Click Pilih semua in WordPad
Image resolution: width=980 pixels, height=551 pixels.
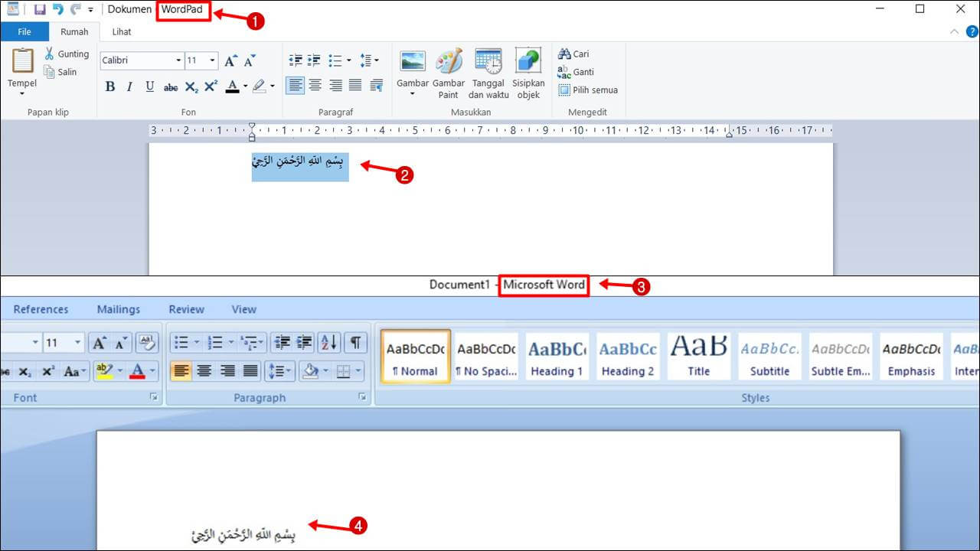pyautogui.click(x=588, y=90)
